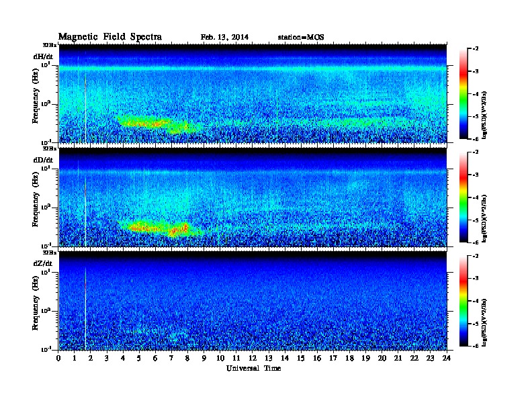Viewport: 532px width, 411px height.
Task: Click the "3" hour tick label
Action: (x=107, y=358)
